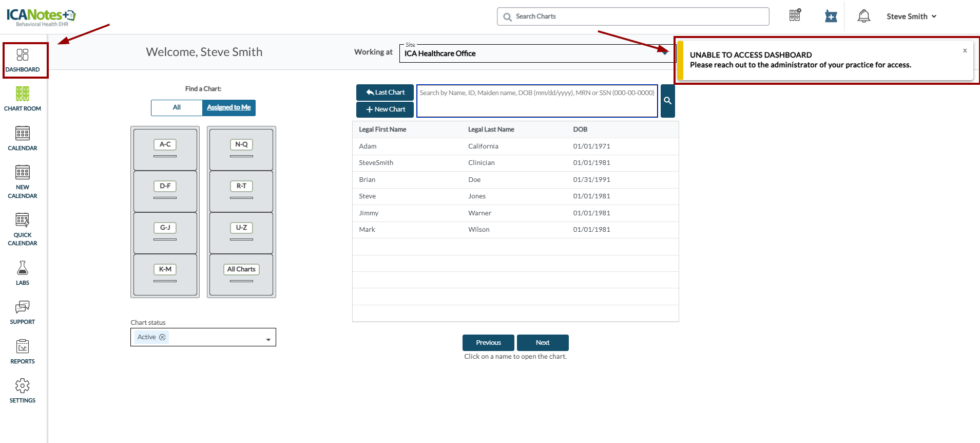
Task: Click the New Chart button
Action: 385,109
